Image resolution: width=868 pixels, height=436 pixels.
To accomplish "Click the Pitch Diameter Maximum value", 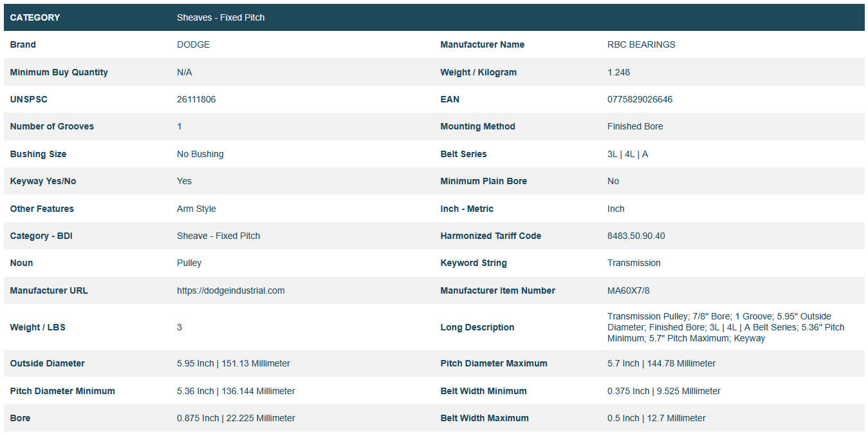I will 661,363.
